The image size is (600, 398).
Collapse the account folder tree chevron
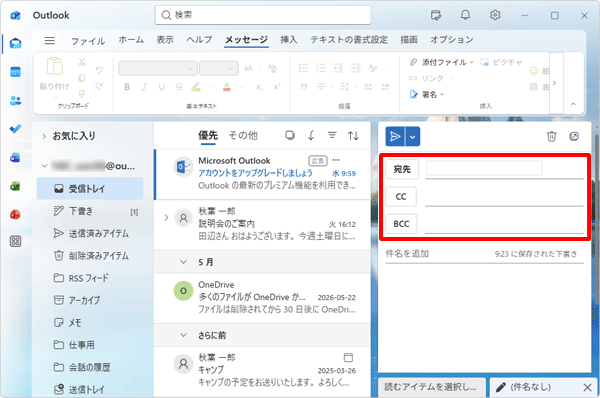44,166
